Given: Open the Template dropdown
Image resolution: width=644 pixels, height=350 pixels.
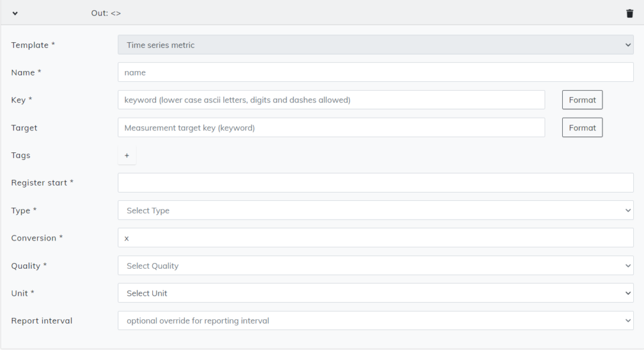Looking at the screenshot, I should pos(375,45).
